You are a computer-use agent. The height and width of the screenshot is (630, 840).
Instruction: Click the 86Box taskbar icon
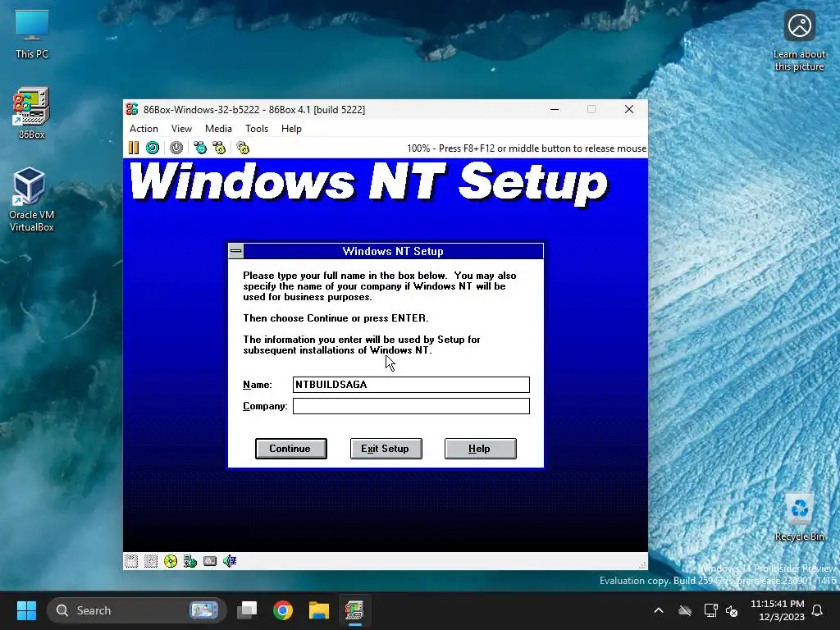coord(354,610)
